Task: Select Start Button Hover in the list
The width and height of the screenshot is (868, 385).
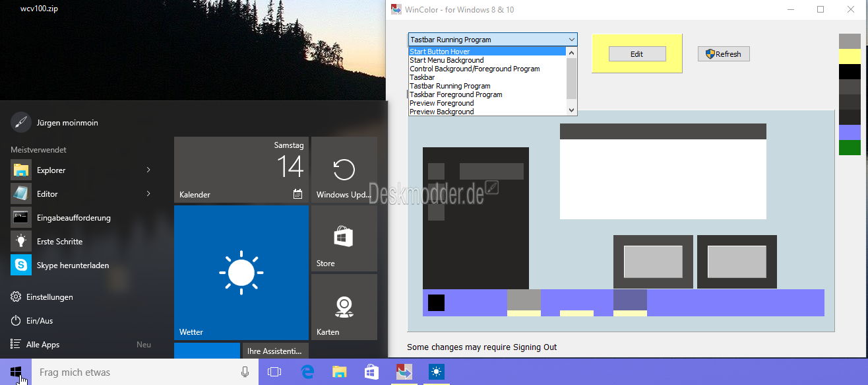Action: point(487,52)
